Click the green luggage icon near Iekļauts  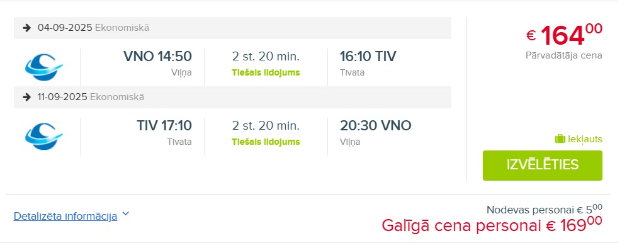[x=560, y=139]
